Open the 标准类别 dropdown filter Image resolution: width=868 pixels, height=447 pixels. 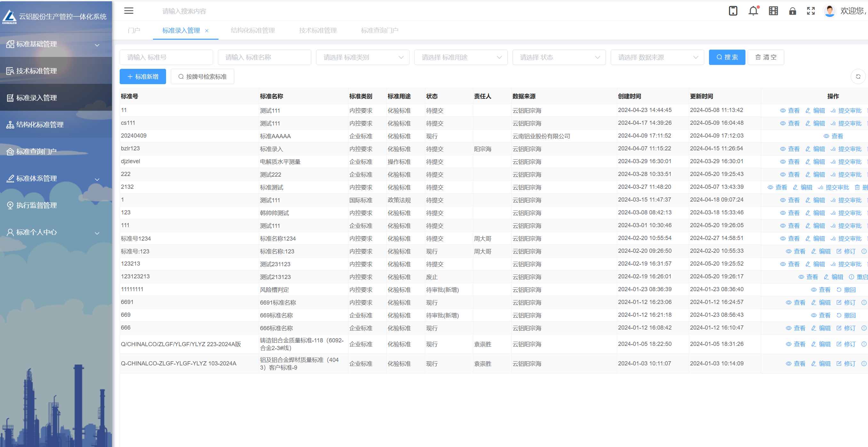coord(362,57)
